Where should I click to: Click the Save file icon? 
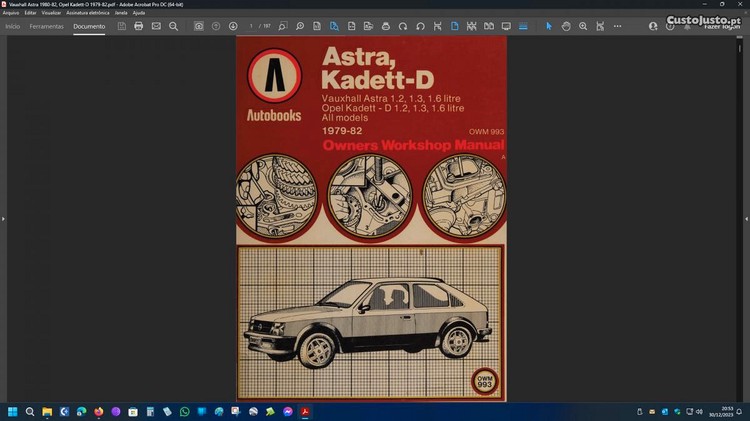(122, 26)
